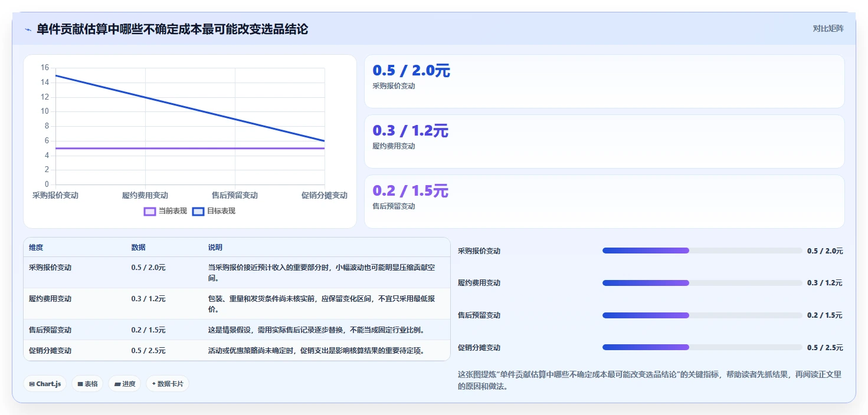Click the 售后预留变动 progress bar

702,315
